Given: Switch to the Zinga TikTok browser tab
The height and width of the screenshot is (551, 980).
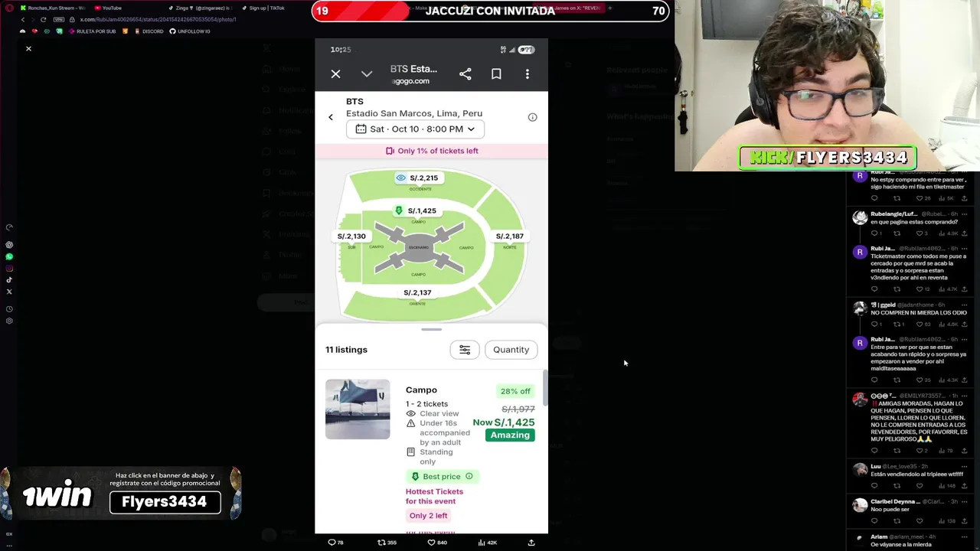Looking at the screenshot, I should [199, 8].
